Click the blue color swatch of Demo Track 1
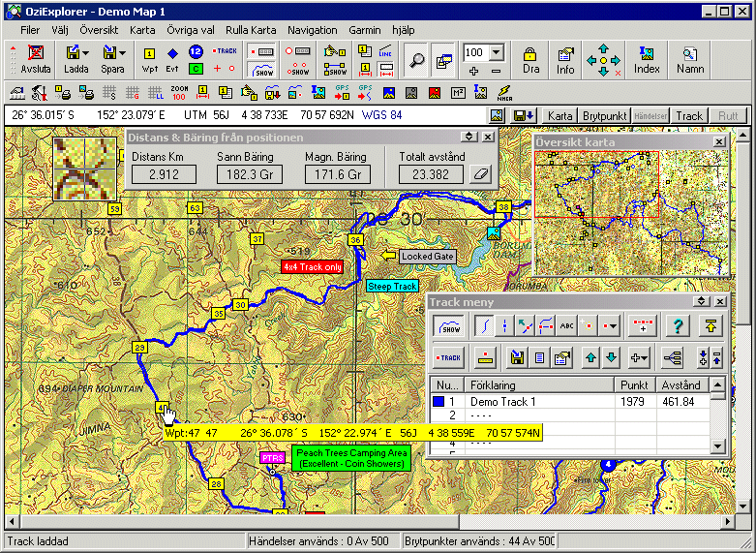The width and height of the screenshot is (756, 553). click(438, 401)
